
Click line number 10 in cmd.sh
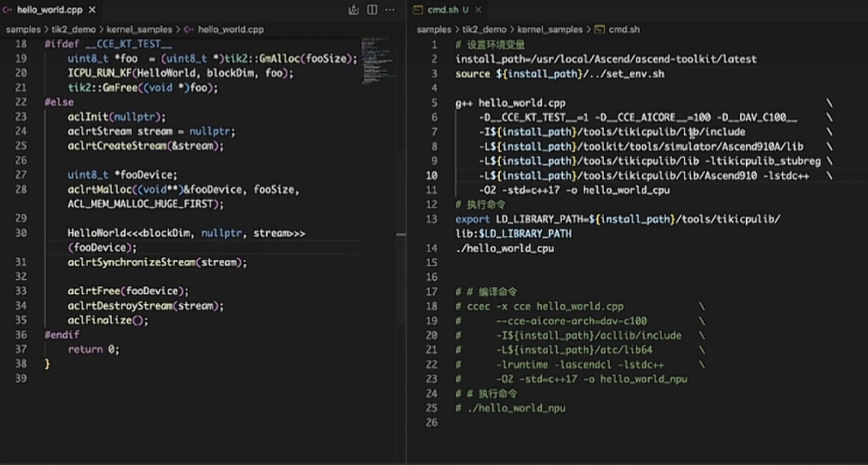click(x=431, y=175)
